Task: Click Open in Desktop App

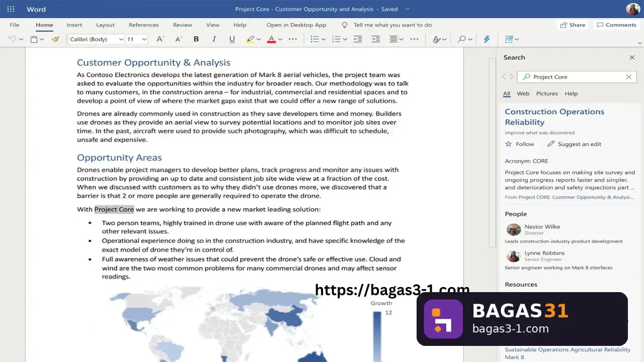Action: tap(296, 25)
